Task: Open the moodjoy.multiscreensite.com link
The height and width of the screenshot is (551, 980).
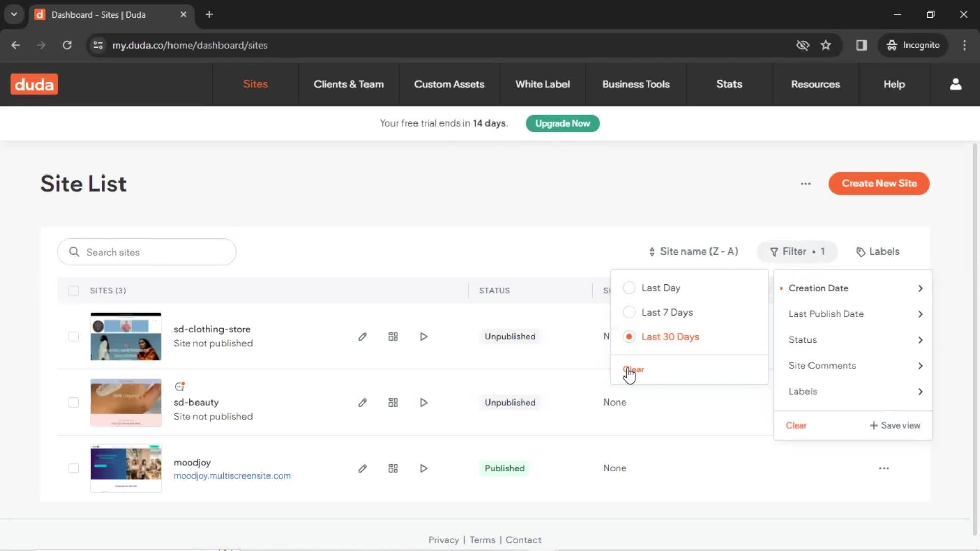Action: pyautogui.click(x=232, y=475)
